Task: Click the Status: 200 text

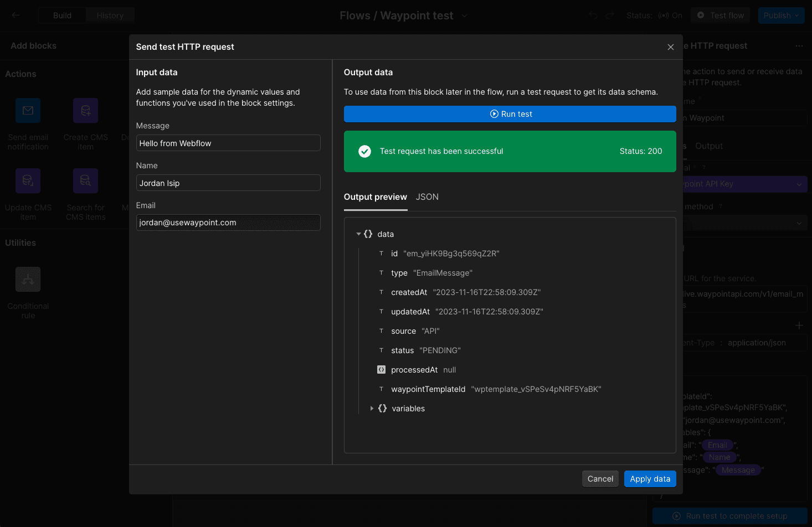Action: click(640, 151)
